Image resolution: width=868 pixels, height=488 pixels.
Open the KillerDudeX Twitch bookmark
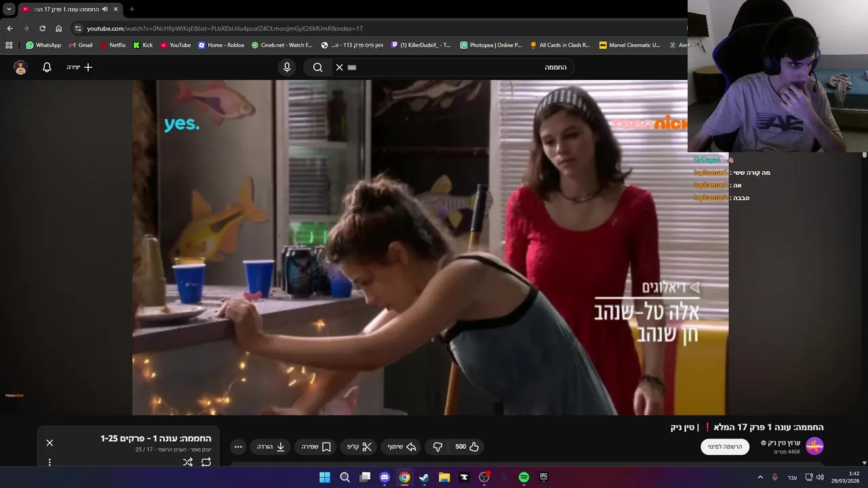pyautogui.click(x=421, y=45)
